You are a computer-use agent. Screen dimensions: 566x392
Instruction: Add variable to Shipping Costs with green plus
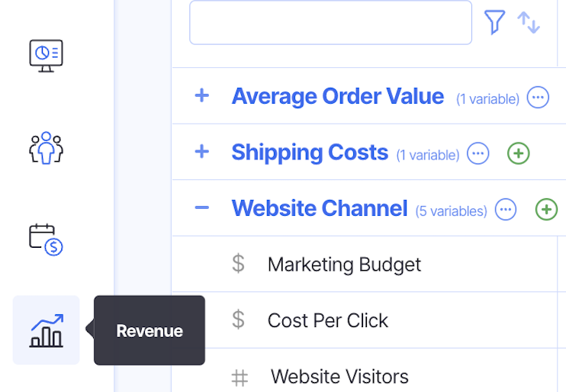(x=519, y=153)
